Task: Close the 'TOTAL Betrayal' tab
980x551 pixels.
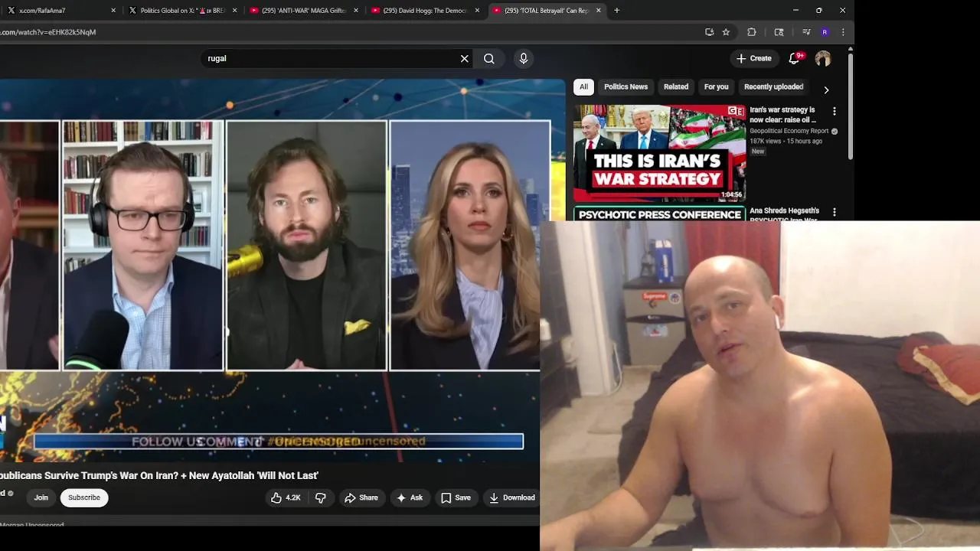Action: pos(599,11)
